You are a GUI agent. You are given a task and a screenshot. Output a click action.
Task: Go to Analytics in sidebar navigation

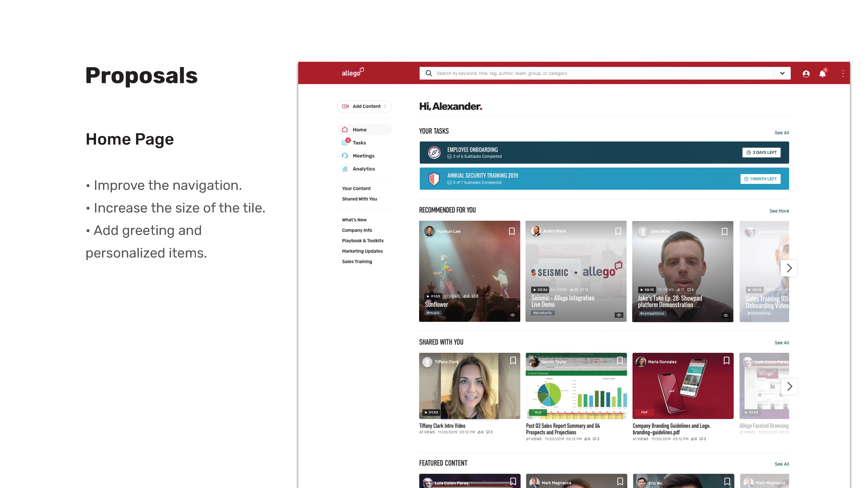[363, 169]
